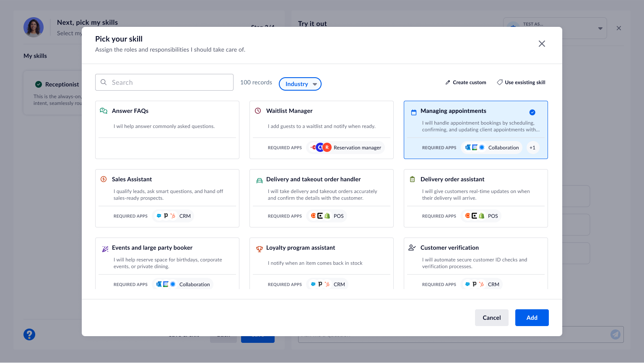
Task: Click the pencil icon beside Create custom
Action: 448,83
